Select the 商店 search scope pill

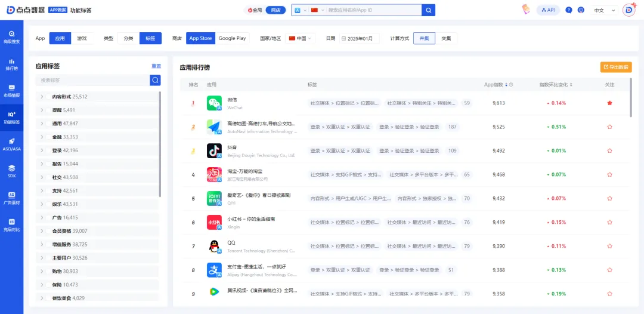(275, 10)
